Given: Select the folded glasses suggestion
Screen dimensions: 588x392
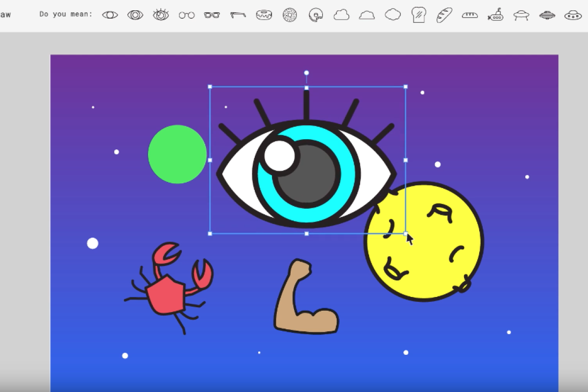Looking at the screenshot, I should 238,15.
